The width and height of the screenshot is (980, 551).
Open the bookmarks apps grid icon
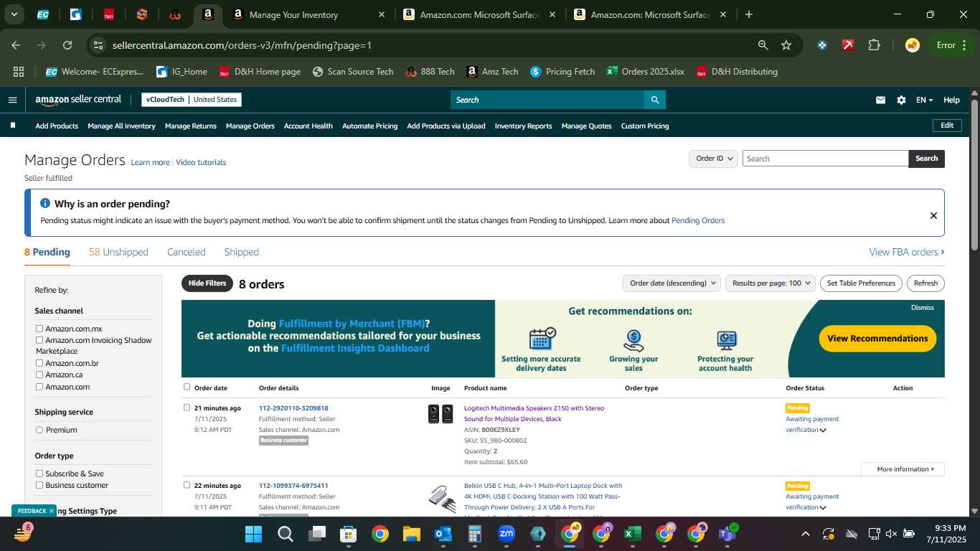point(19,72)
